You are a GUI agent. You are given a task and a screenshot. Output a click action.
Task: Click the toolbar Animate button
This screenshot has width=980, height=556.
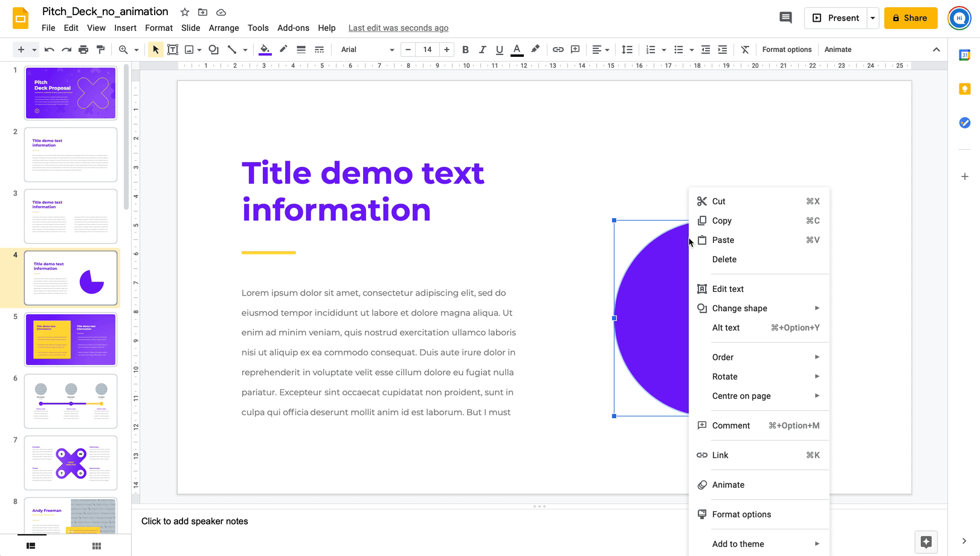click(838, 50)
